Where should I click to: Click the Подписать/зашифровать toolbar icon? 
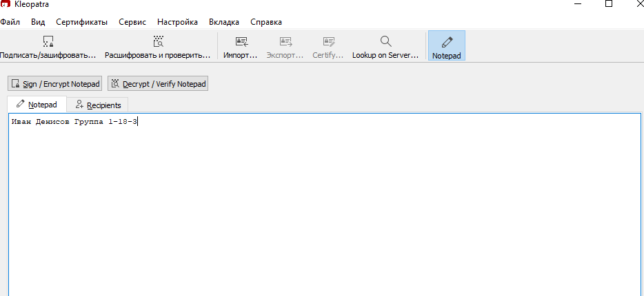pyautogui.click(x=48, y=41)
